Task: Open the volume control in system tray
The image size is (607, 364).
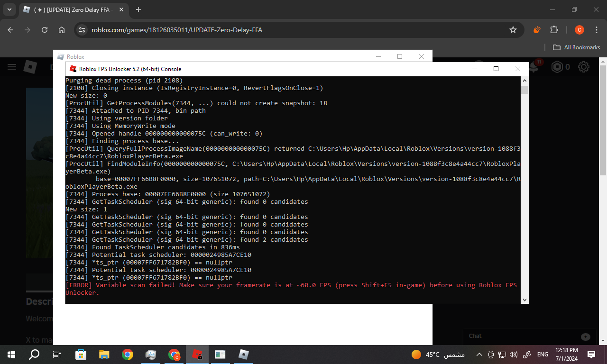Action: coord(514,354)
